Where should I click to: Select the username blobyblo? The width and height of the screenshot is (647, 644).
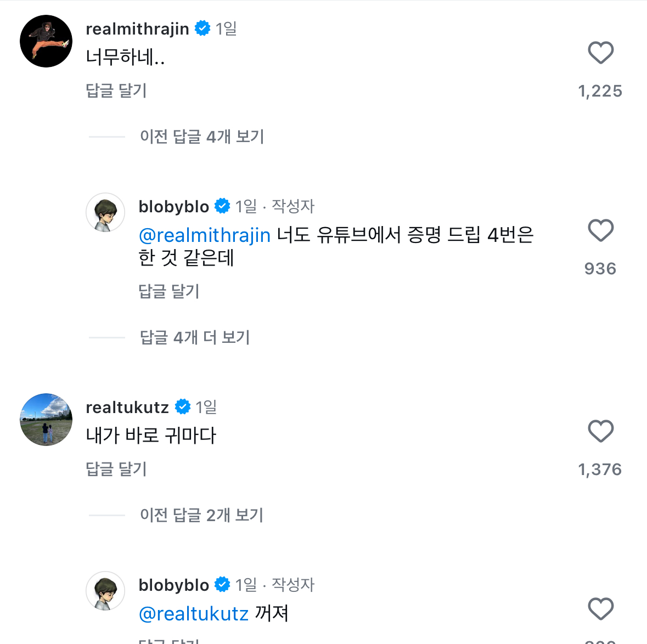(x=173, y=206)
